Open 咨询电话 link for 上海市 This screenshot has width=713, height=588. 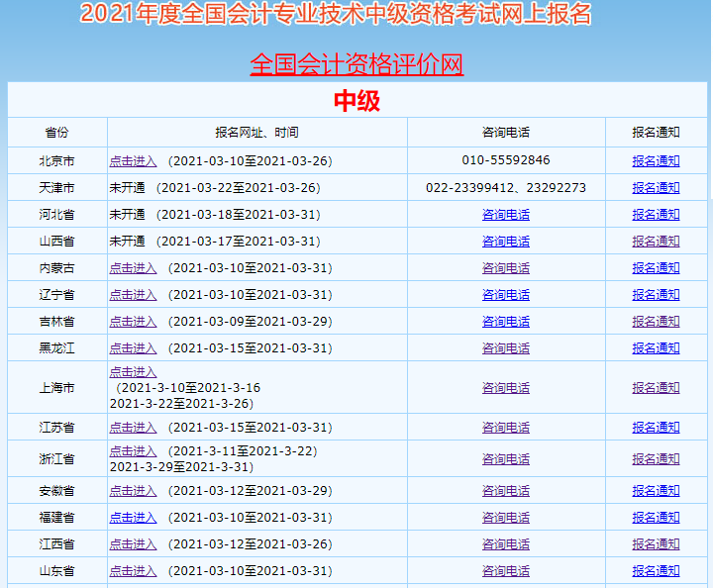506,388
